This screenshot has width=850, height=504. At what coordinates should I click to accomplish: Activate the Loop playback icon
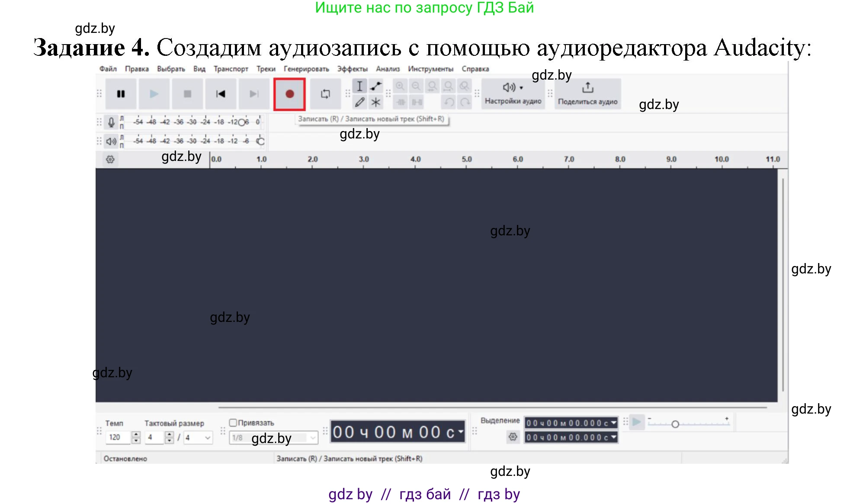point(325,93)
